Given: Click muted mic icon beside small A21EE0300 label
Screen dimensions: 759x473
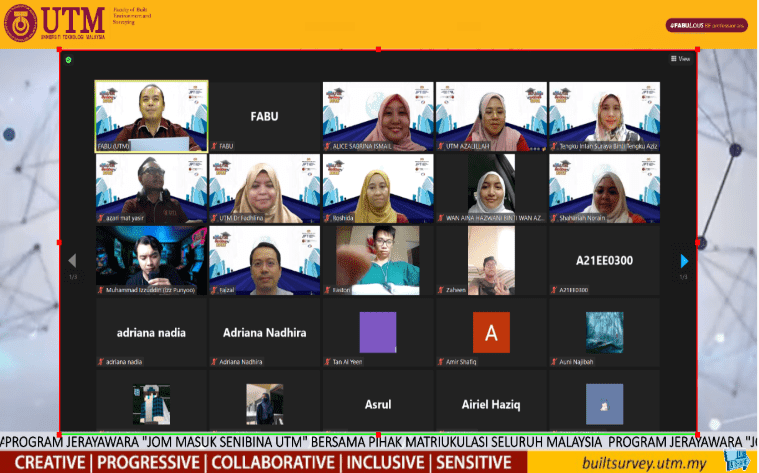Looking at the screenshot, I should 554,290.
